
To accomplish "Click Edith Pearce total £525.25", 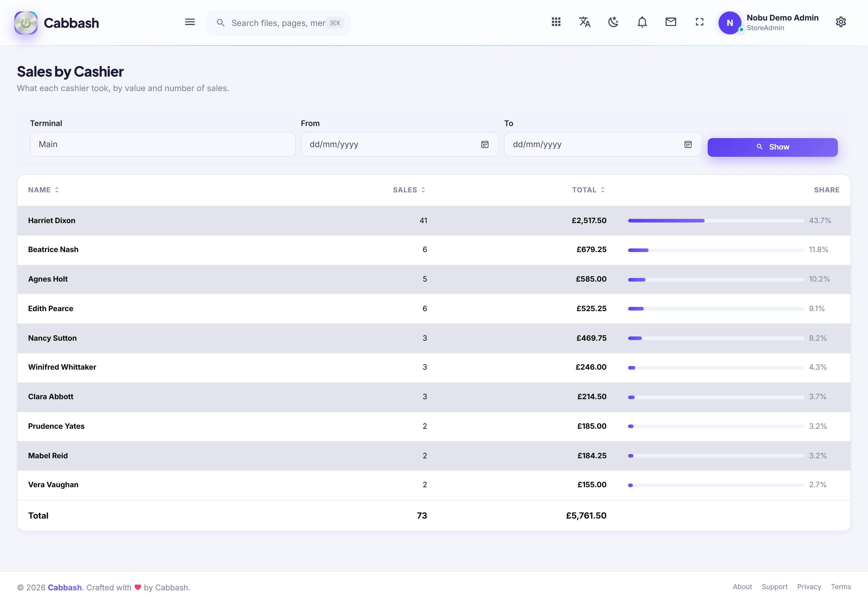I will (x=592, y=308).
